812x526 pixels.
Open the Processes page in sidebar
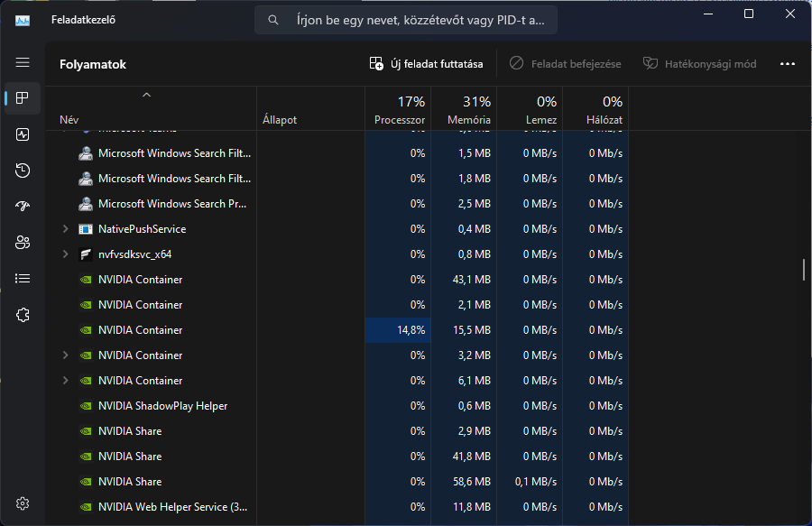click(x=23, y=97)
